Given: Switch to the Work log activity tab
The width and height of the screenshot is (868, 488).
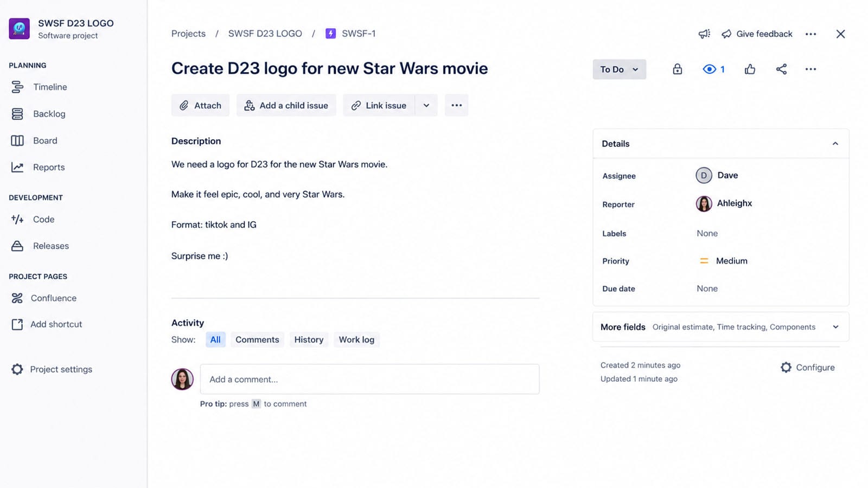Looking at the screenshot, I should click(x=356, y=340).
